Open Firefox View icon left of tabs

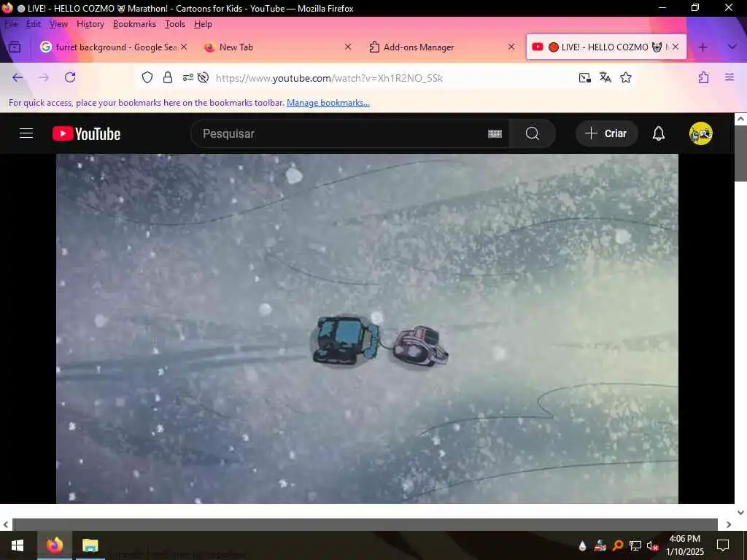tap(15, 47)
